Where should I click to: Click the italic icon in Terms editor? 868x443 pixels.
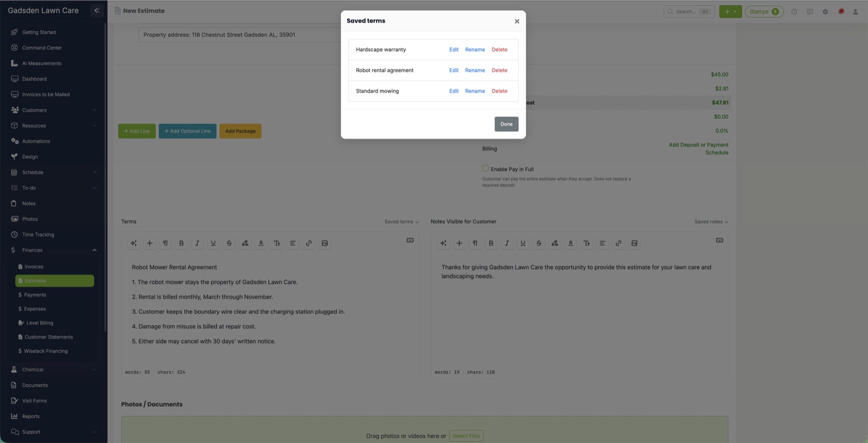tap(197, 243)
